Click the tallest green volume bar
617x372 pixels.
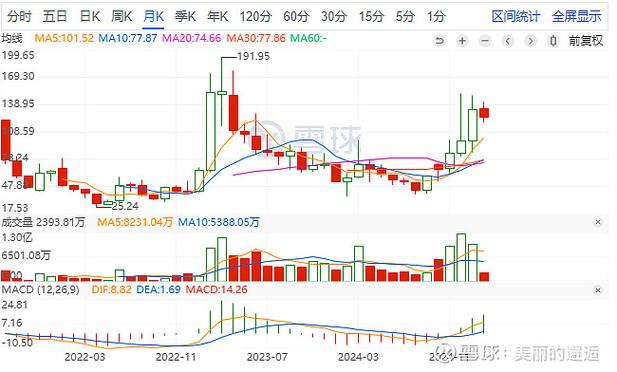[x=461, y=257]
